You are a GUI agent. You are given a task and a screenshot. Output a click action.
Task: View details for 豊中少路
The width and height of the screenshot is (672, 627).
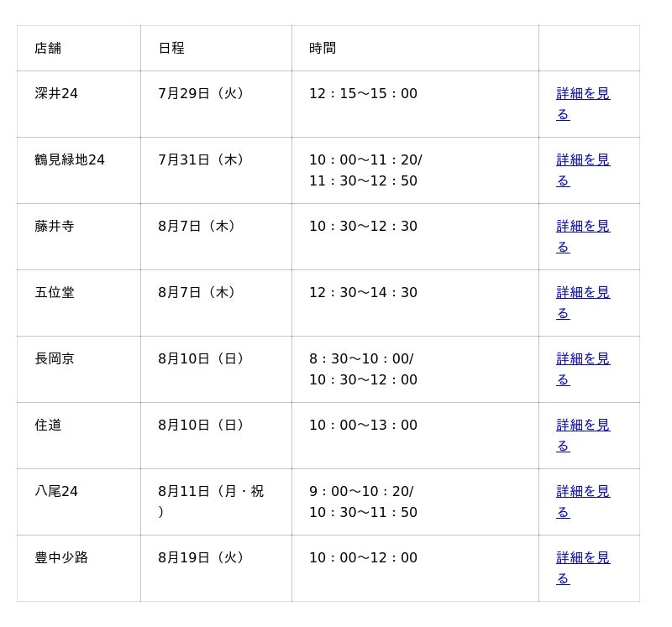tap(582, 558)
